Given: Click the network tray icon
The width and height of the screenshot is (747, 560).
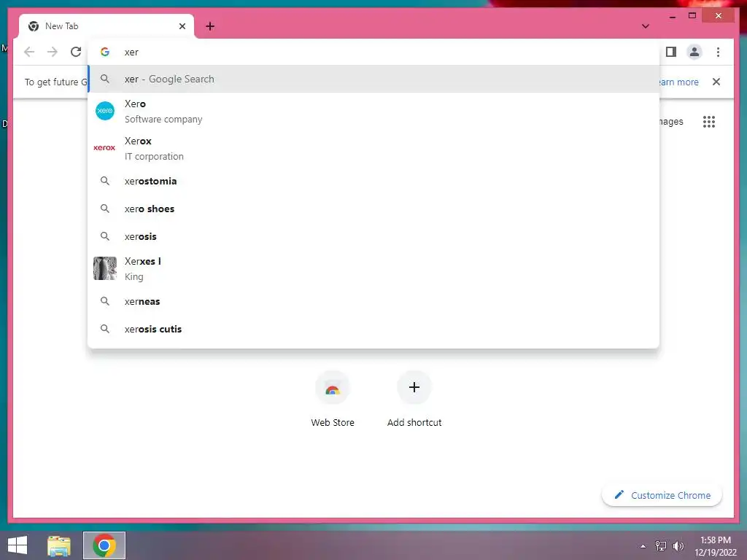Looking at the screenshot, I should pos(661,546).
